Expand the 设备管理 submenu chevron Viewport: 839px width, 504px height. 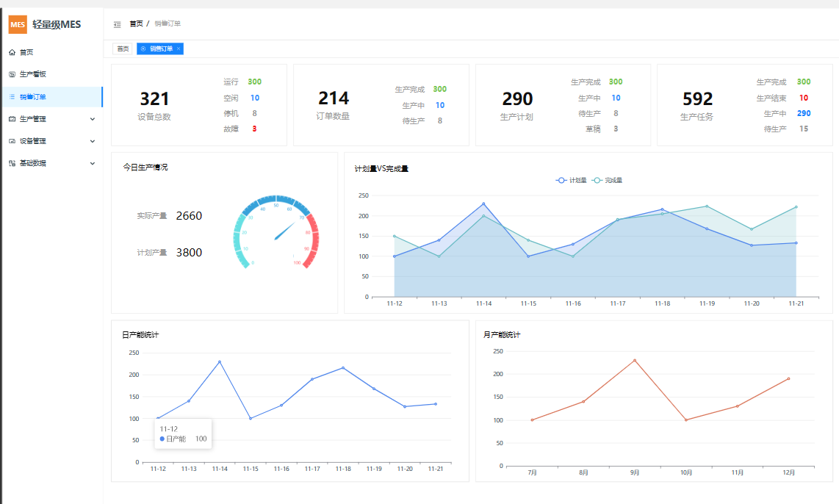(x=93, y=141)
